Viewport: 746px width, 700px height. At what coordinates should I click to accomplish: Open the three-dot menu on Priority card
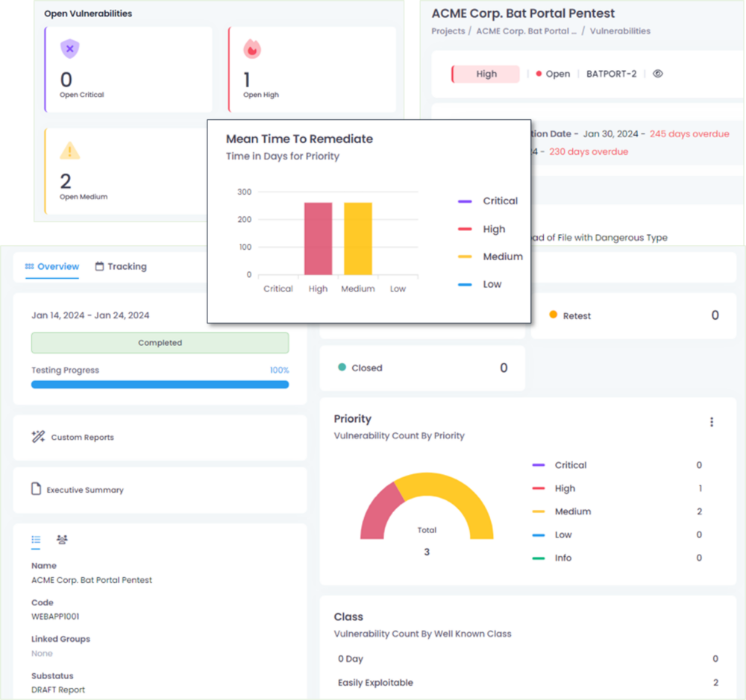point(712,422)
